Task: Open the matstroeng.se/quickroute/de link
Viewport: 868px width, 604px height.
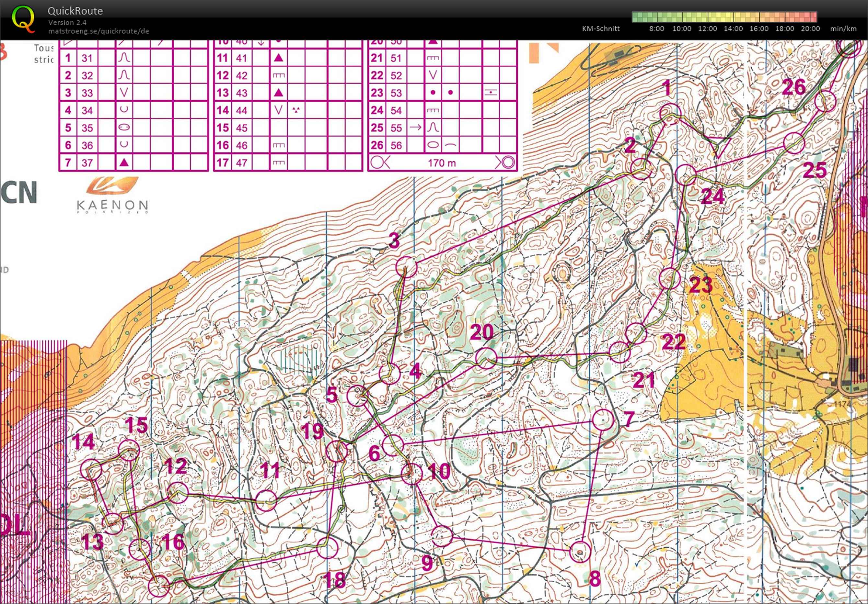Action: click(x=98, y=31)
